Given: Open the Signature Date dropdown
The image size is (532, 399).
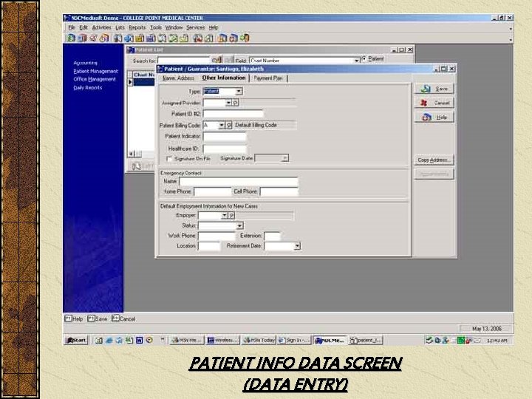Looking at the screenshot, I should [285, 158].
